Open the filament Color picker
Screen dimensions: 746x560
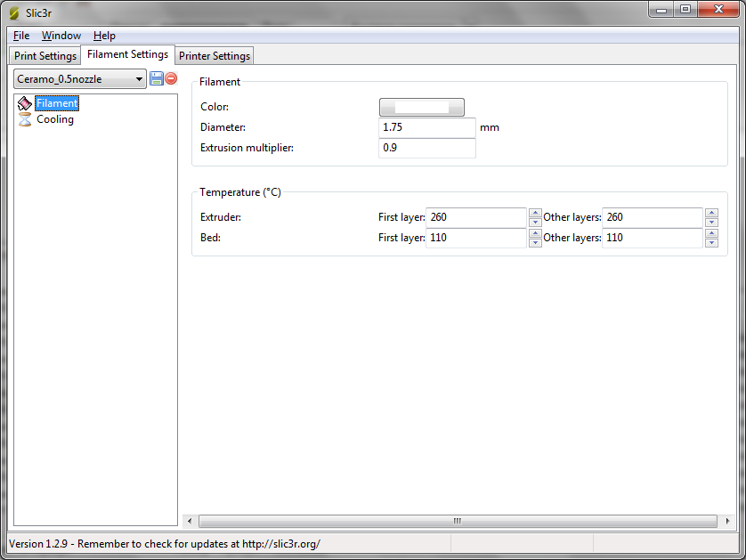[422, 107]
